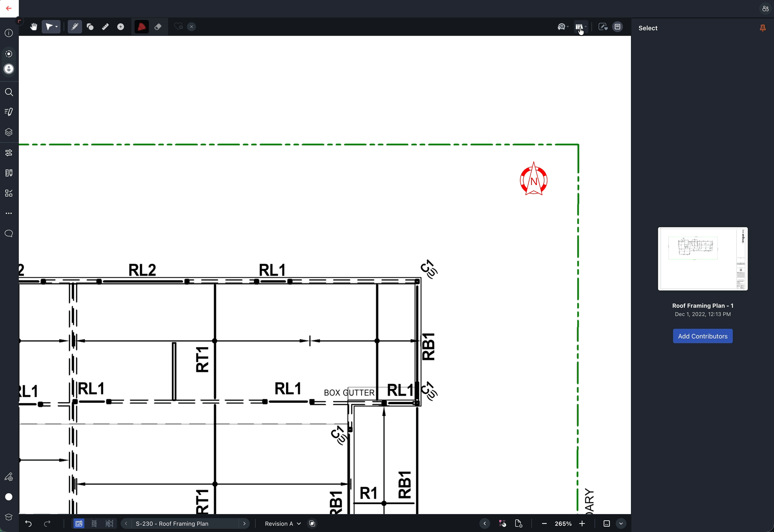Click the red north arrow markup
The width and height of the screenshot is (774, 532).
click(534, 179)
